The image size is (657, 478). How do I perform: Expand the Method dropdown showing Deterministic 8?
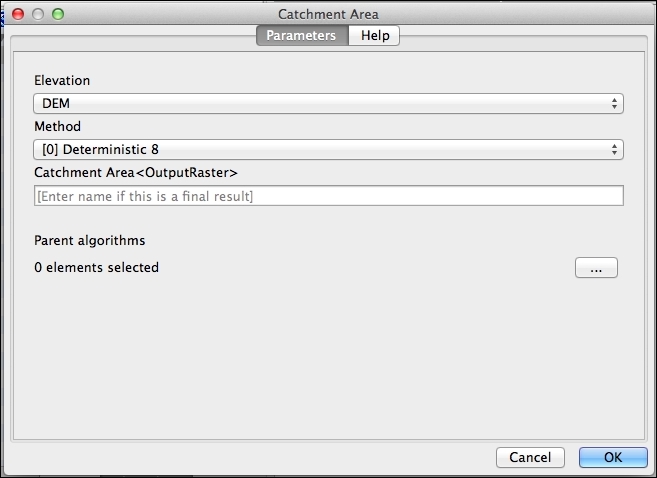point(328,150)
